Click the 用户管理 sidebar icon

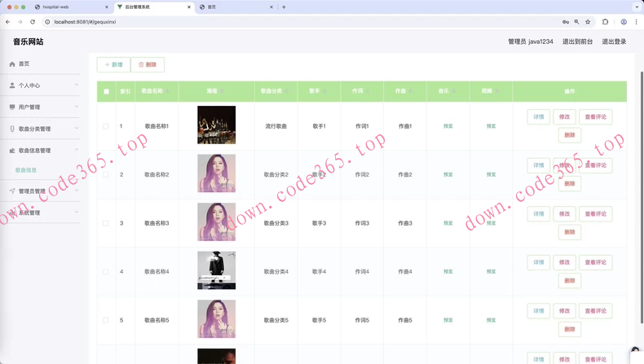[12, 107]
